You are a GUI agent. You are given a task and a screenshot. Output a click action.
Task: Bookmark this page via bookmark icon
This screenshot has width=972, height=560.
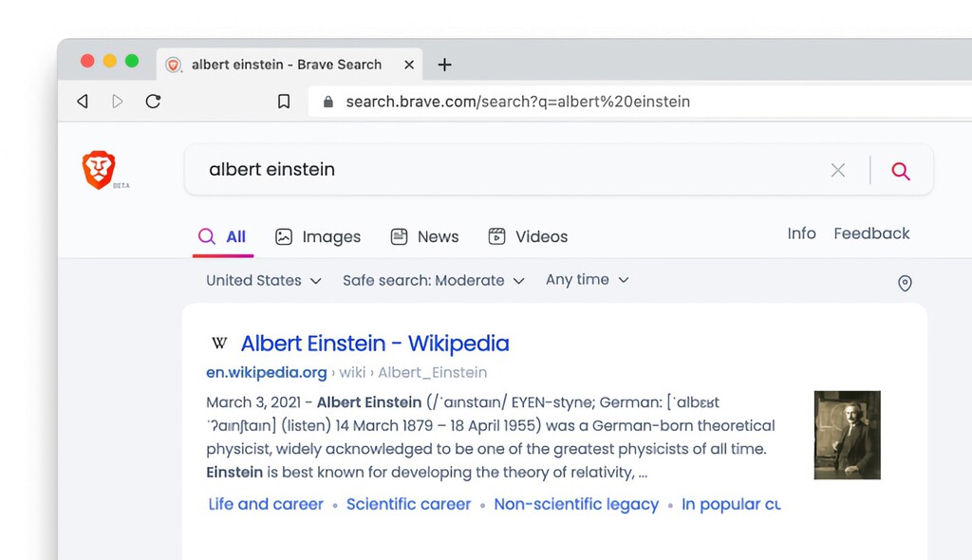click(283, 102)
